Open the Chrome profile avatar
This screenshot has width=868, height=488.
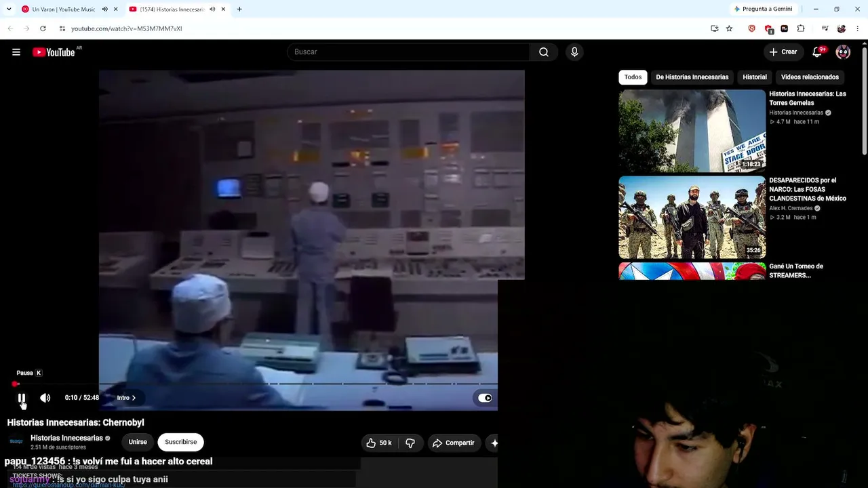tap(842, 28)
